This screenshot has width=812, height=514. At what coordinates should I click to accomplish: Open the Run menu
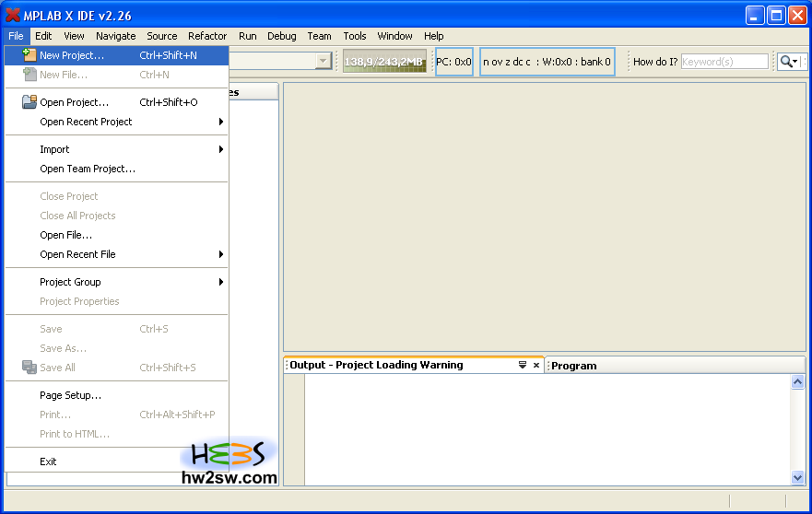(x=248, y=36)
